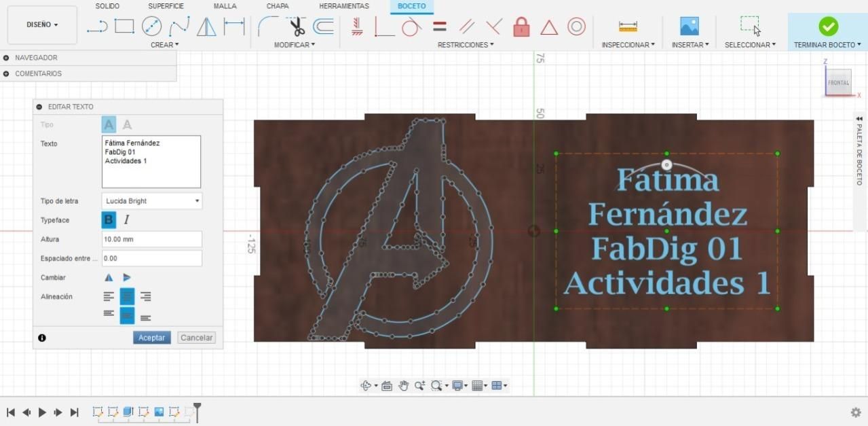The image size is (868, 426).
Task: Switch to the Herramientas tab
Action: [x=344, y=6]
